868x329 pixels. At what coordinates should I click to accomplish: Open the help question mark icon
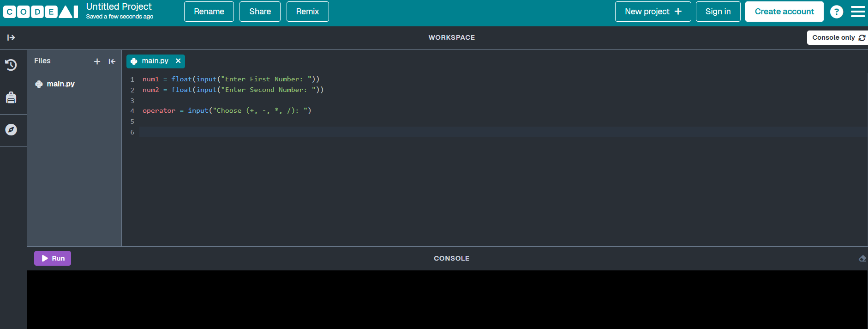[837, 12]
